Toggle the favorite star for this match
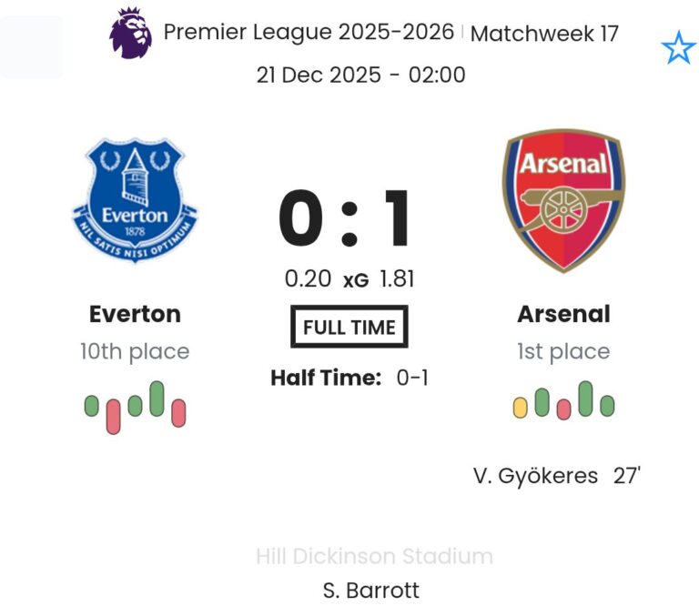 tap(678, 48)
